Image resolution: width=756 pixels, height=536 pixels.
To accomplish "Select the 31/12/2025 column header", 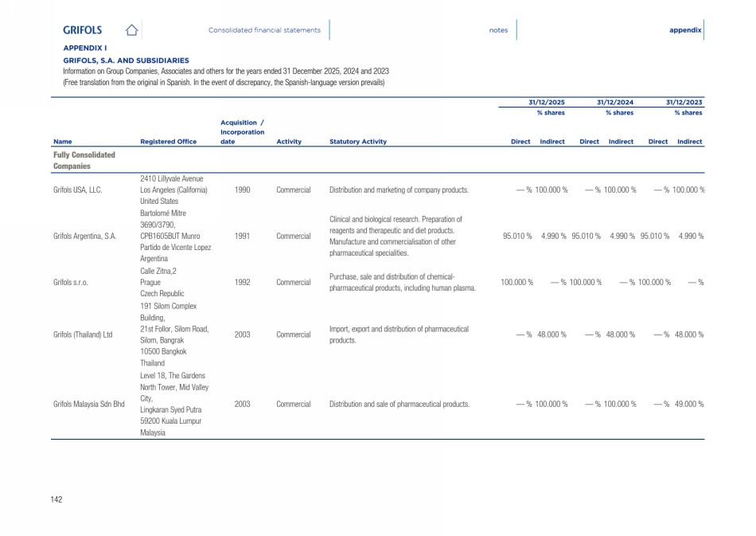I will click(547, 103).
